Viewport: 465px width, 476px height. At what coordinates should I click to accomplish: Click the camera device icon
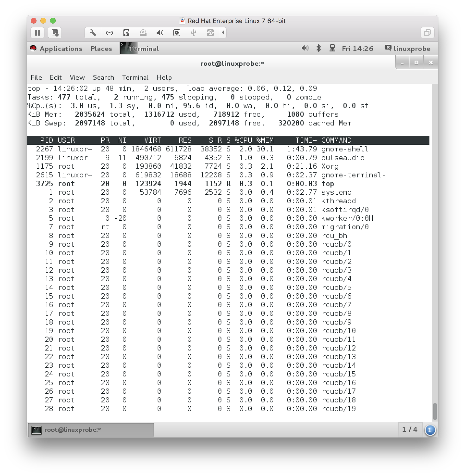click(177, 33)
